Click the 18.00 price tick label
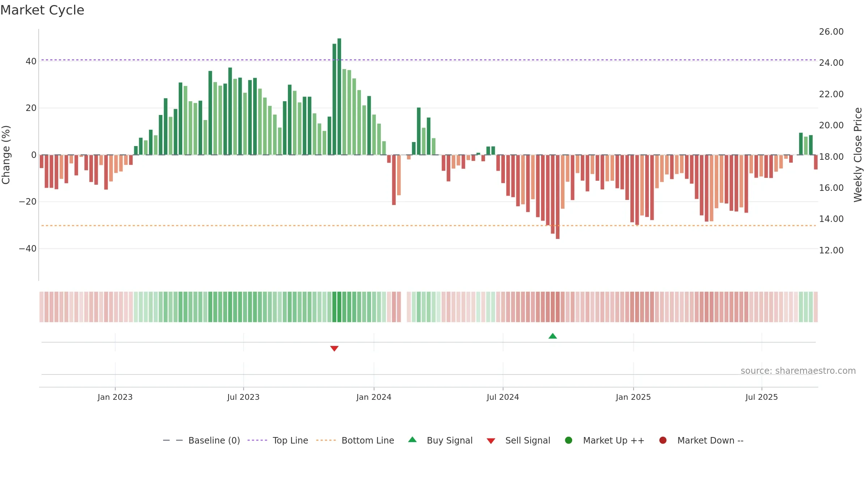The width and height of the screenshot is (868, 488). click(x=831, y=157)
